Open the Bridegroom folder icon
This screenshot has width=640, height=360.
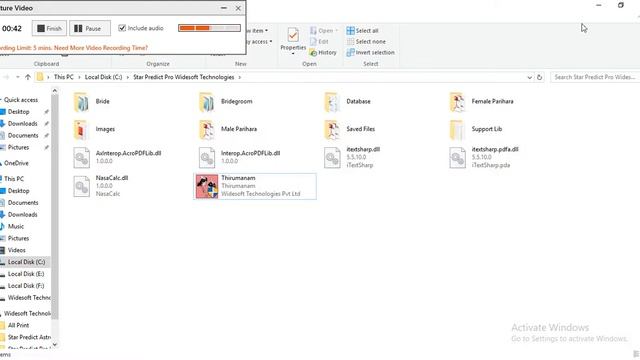(206, 102)
